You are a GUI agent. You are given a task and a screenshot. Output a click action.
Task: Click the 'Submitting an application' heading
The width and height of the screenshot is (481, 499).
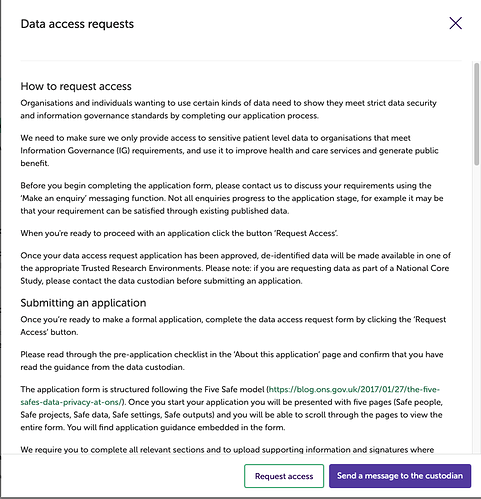(83, 303)
